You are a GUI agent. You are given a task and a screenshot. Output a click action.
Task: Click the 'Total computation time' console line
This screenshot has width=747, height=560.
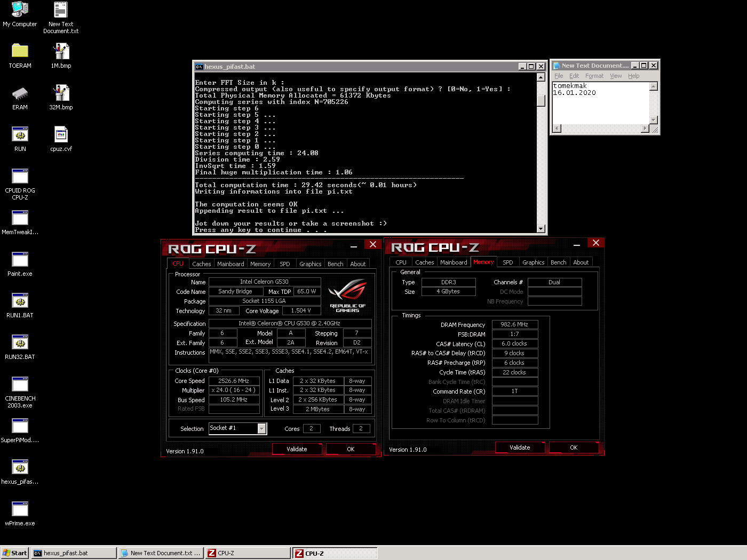tap(306, 185)
